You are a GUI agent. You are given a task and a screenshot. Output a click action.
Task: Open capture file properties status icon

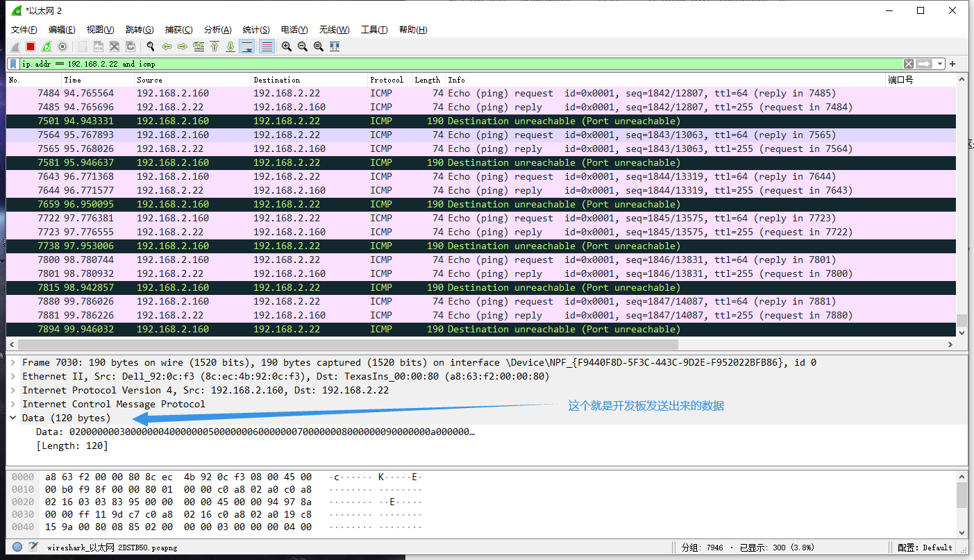tap(33, 547)
